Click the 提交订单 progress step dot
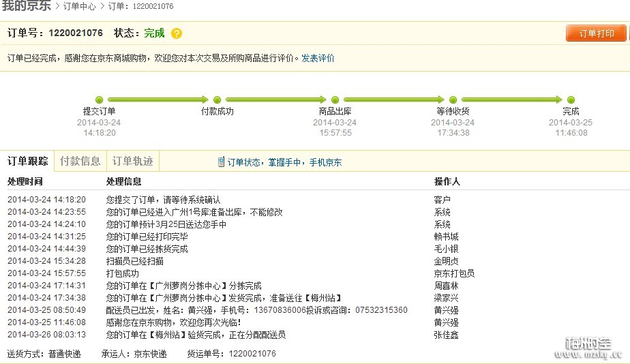 coord(100,100)
